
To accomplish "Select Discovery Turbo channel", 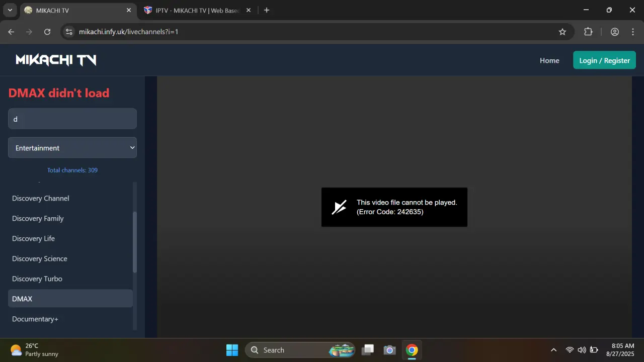I will pos(70,279).
